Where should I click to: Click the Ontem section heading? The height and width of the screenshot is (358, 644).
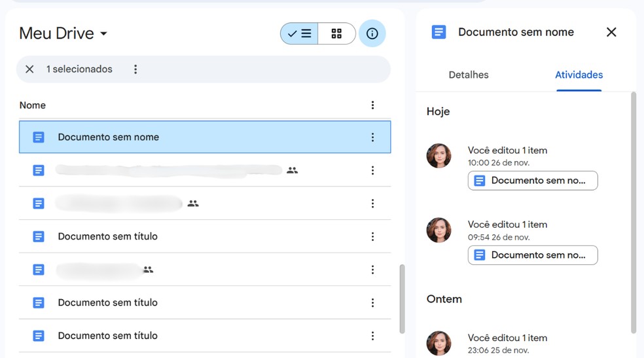444,299
